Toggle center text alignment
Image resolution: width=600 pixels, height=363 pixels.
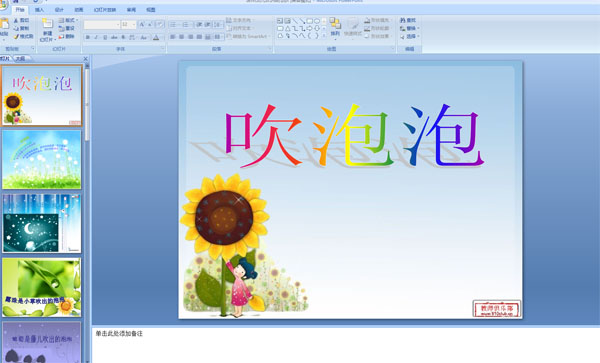tap(181, 37)
